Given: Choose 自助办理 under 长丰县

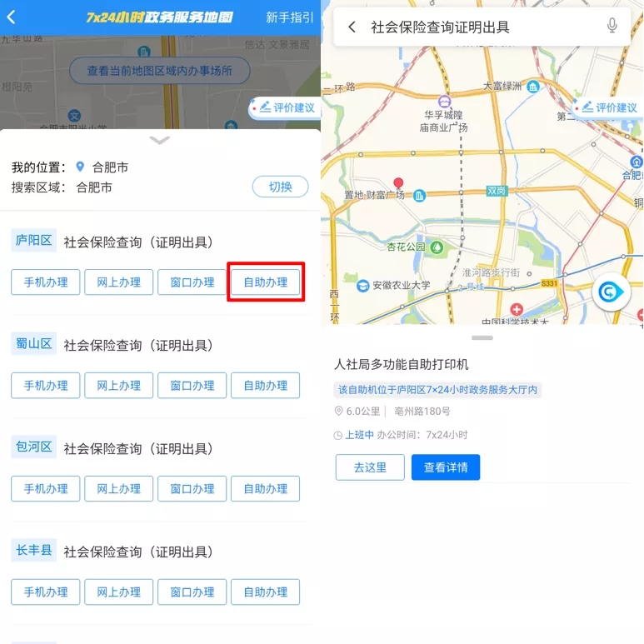Looking at the screenshot, I should tap(265, 592).
